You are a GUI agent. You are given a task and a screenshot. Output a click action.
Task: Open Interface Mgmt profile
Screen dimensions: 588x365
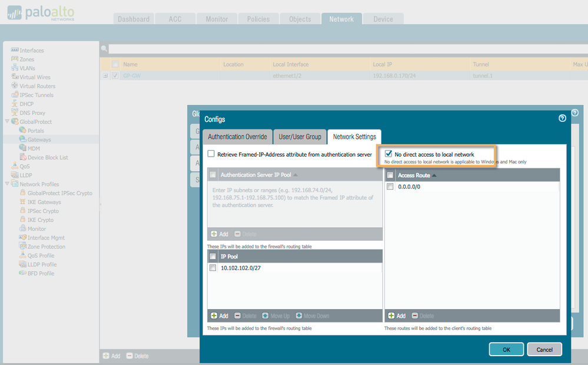46,238
